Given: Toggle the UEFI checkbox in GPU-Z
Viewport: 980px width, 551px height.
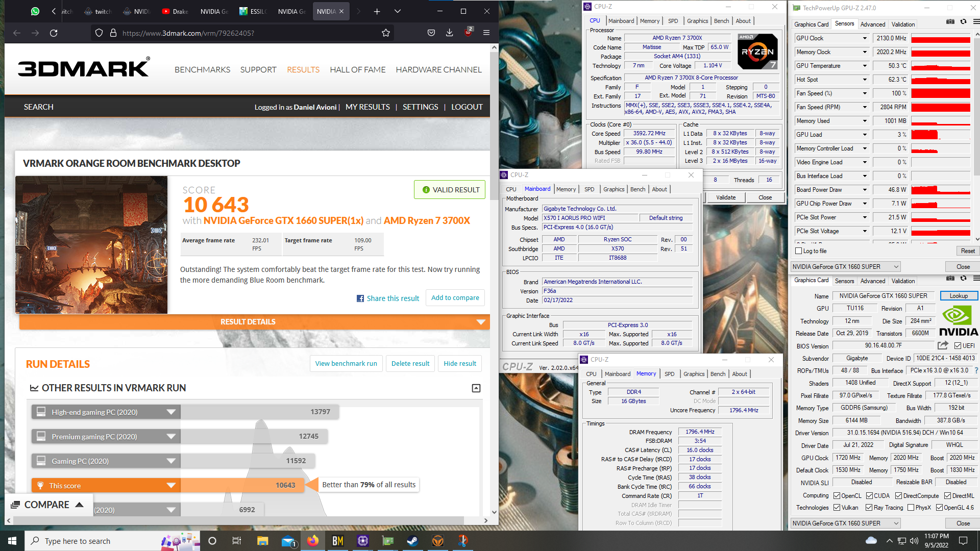Looking at the screenshot, I should point(958,346).
